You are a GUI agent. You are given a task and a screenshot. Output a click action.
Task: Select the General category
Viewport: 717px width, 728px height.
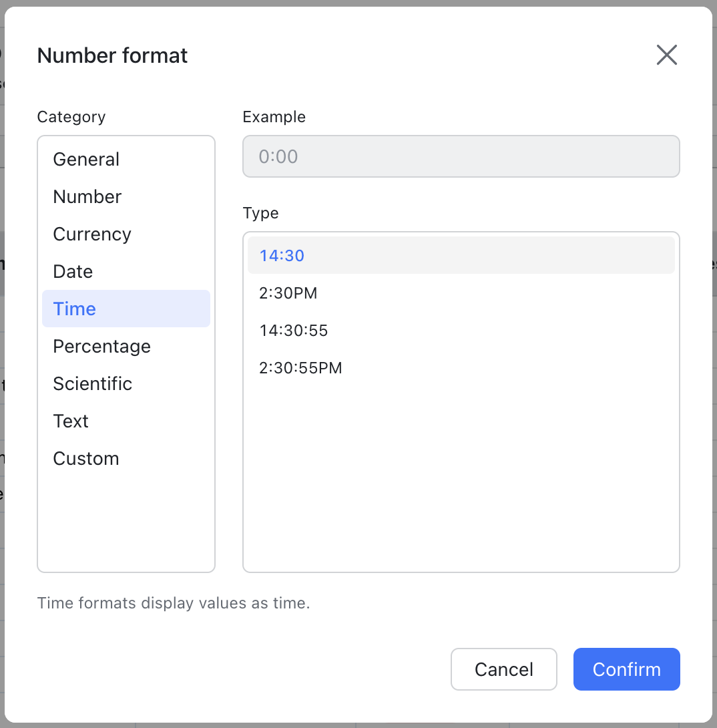click(86, 159)
